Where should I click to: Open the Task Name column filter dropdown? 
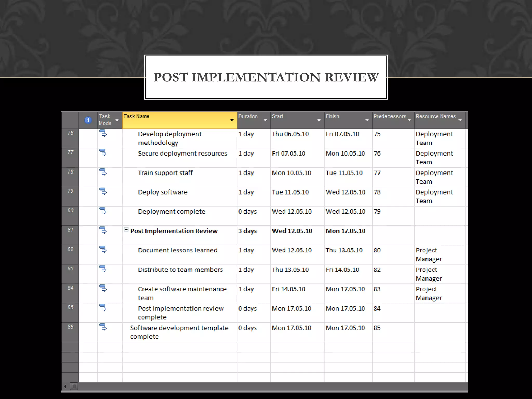tap(232, 120)
